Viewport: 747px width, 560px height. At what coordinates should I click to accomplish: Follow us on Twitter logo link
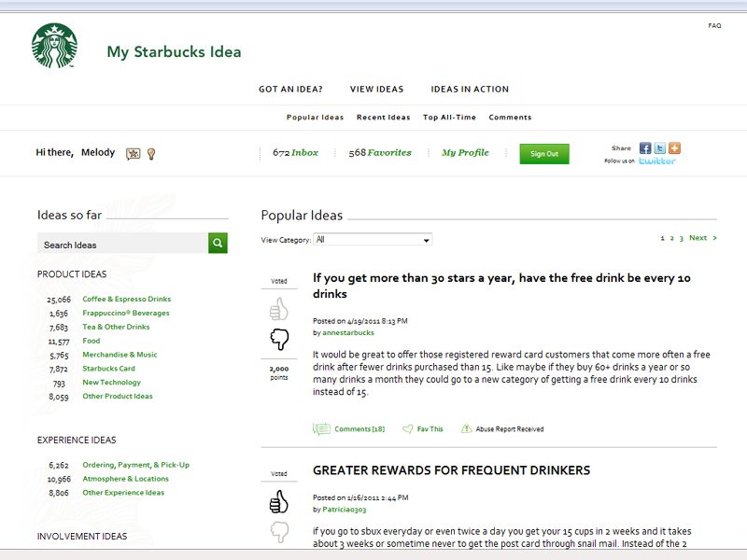coord(657,161)
